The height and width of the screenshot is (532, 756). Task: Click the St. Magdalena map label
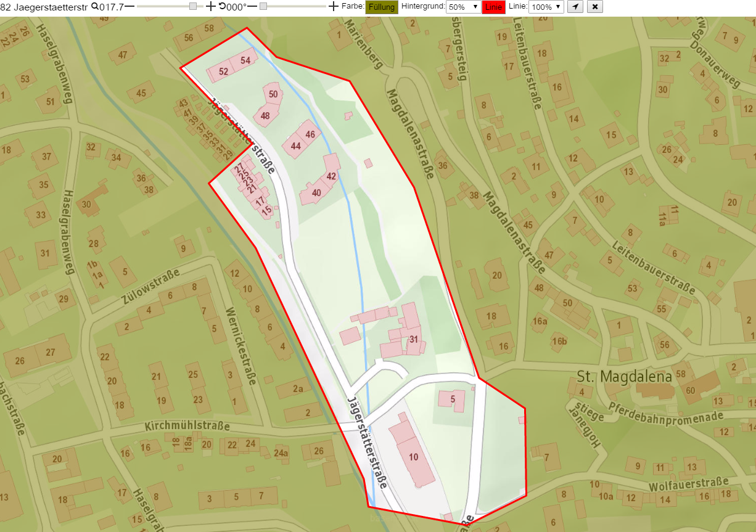(625, 375)
